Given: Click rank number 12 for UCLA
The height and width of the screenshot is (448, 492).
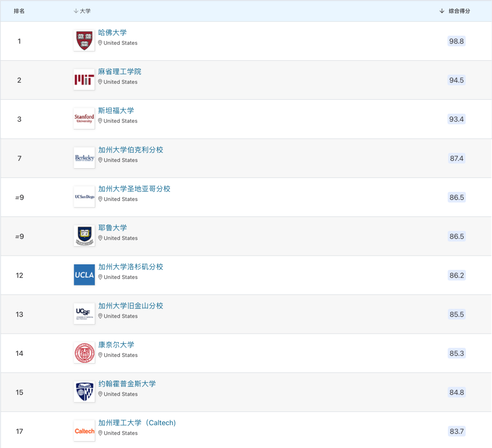Looking at the screenshot, I should coord(20,275).
